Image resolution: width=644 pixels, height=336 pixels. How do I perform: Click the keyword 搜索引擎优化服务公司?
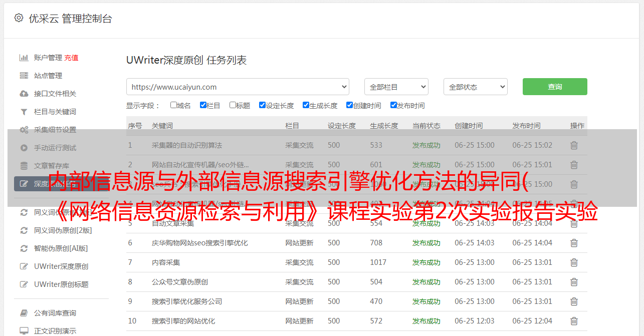(187, 301)
